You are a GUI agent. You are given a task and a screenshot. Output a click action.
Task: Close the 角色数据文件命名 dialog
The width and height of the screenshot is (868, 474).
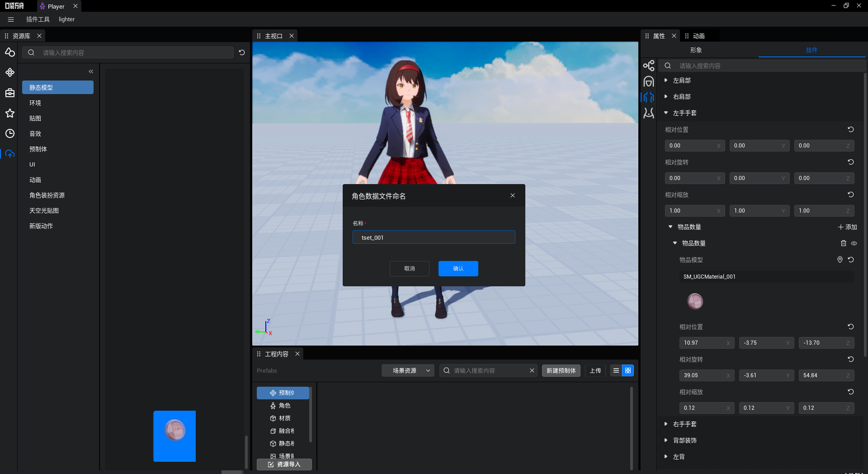[x=513, y=195]
